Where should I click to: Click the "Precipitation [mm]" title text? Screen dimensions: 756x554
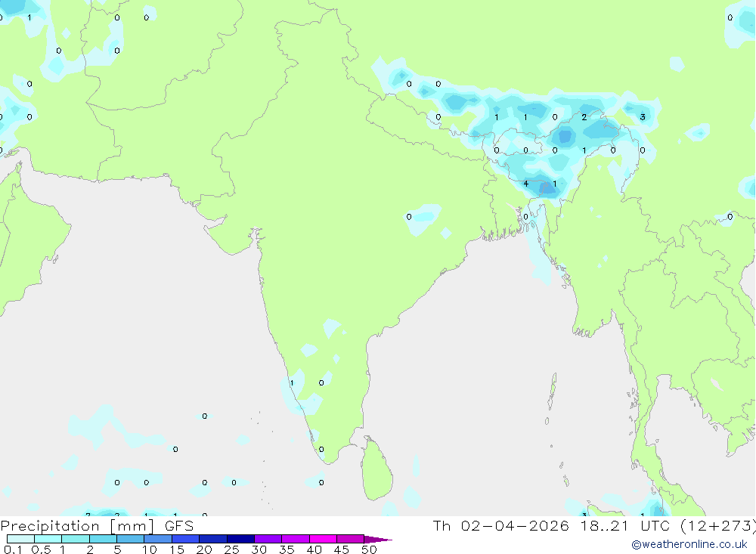pyautogui.click(x=77, y=526)
